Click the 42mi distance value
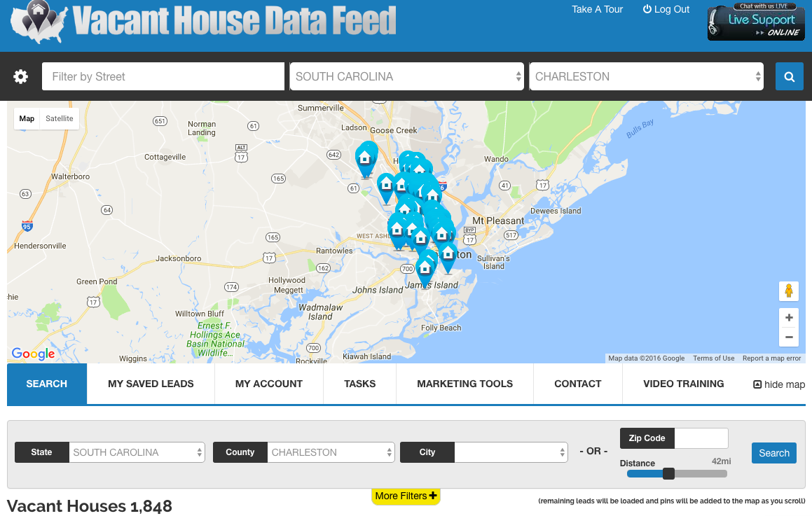This screenshot has height=516, width=812. pos(722,461)
